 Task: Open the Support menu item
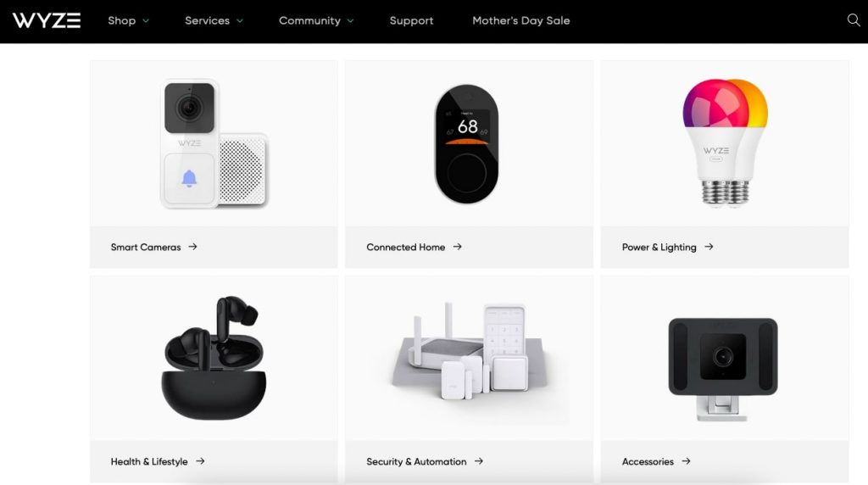coord(411,20)
